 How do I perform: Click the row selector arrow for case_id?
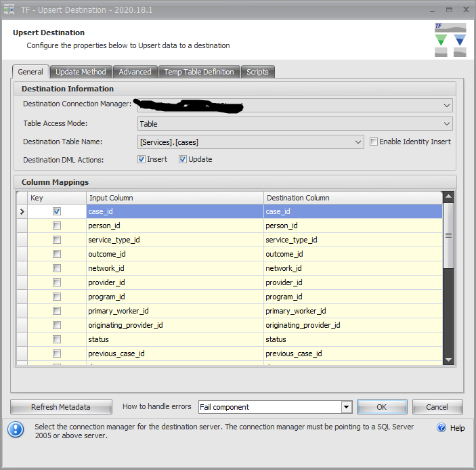(x=22, y=211)
